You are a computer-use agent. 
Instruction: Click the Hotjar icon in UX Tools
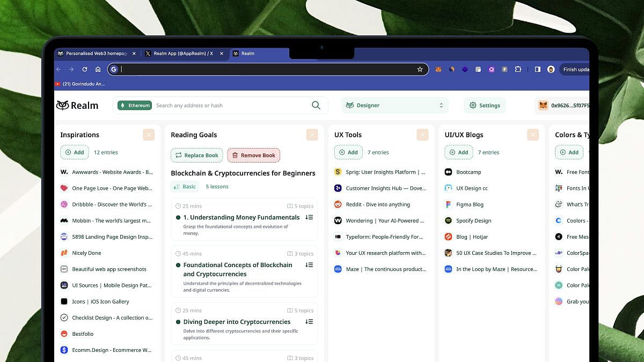tap(448, 237)
